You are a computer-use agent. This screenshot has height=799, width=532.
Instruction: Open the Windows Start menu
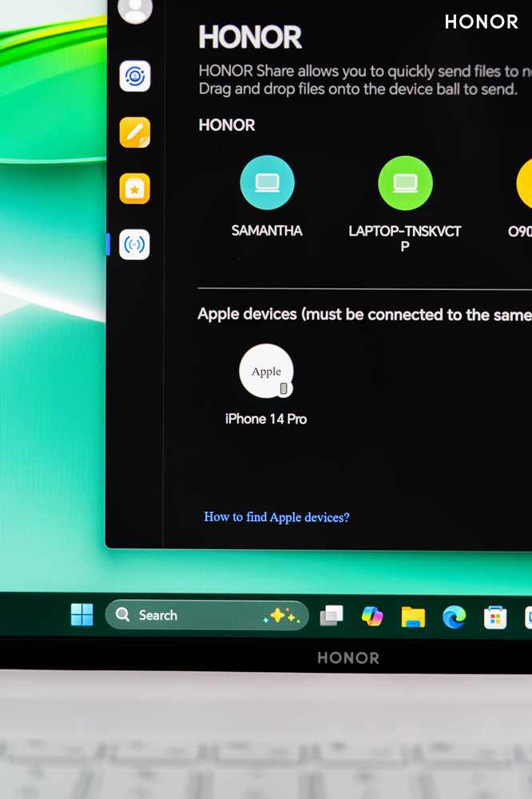82,614
